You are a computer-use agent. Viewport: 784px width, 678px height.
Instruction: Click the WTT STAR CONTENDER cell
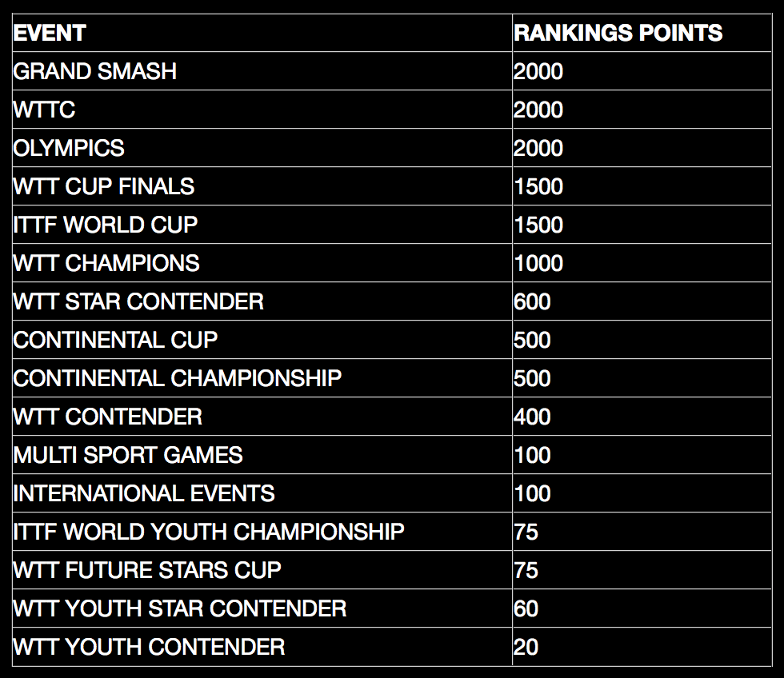coord(138,301)
